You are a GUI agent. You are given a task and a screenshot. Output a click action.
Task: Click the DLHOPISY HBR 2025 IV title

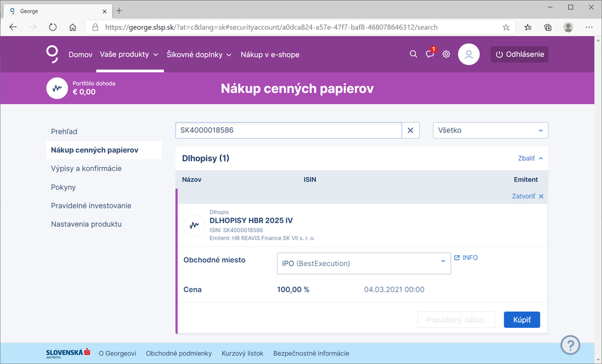point(251,220)
